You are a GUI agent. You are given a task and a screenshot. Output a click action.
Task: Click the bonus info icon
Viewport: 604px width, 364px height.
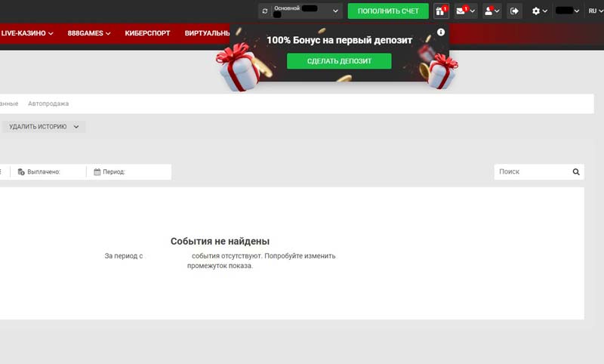point(441,33)
